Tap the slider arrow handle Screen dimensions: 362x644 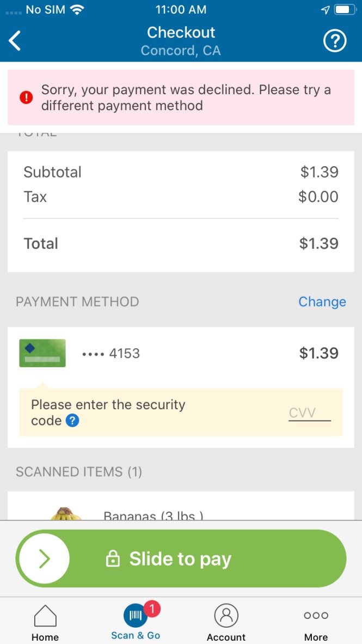pos(44,558)
